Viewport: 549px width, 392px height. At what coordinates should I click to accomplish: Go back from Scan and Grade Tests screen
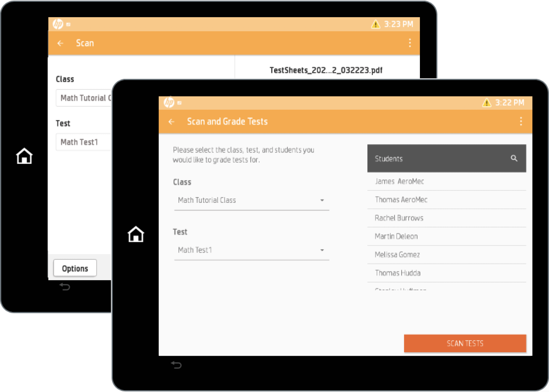tap(171, 122)
